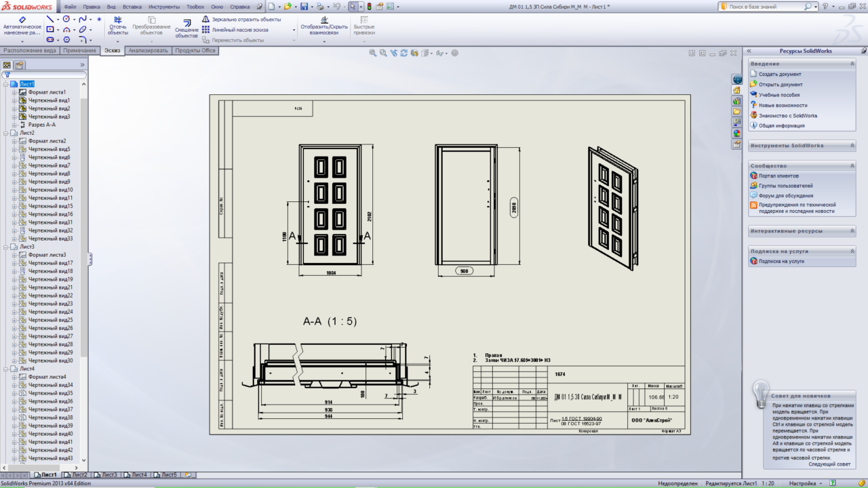
Task: Open the Инструменты menu
Action: click(164, 7)
